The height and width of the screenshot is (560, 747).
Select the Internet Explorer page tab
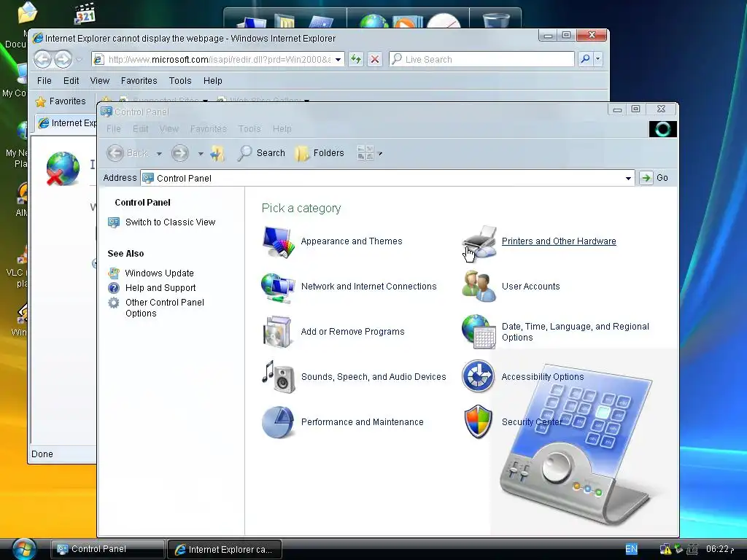[66, 123]
